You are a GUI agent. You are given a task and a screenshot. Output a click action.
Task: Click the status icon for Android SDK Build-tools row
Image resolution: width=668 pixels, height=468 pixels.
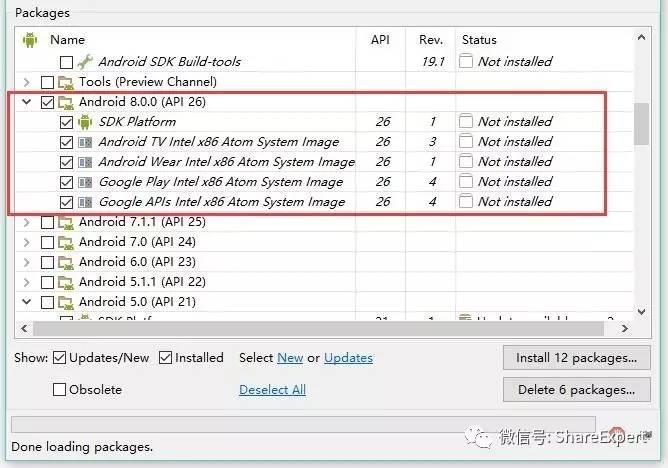coord(466,61)
